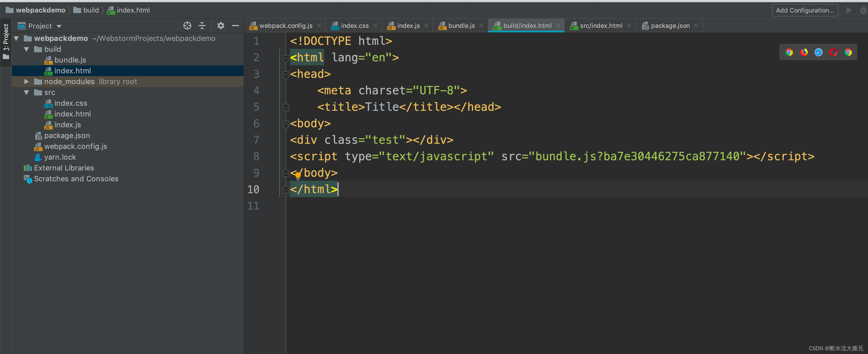This screenshot has height=354, width=868.
Task: Collapse the webpackdemo root tree node
Action: coord(16,38)
